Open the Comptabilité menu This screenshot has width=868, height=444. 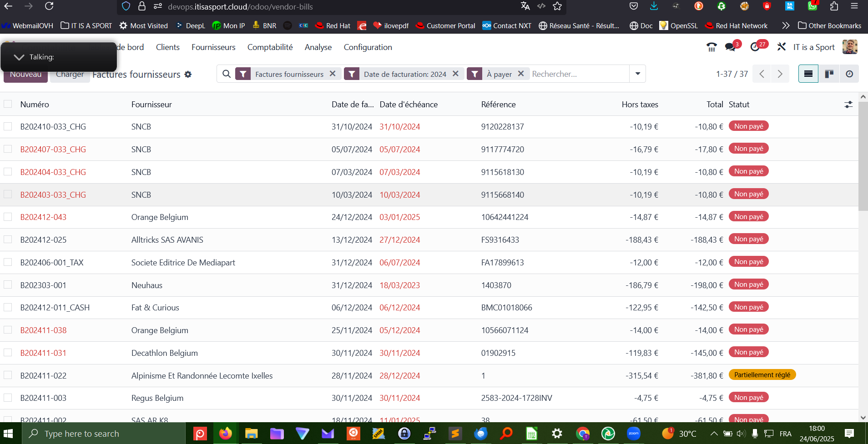pyautogui.click(x=270, y=47)
